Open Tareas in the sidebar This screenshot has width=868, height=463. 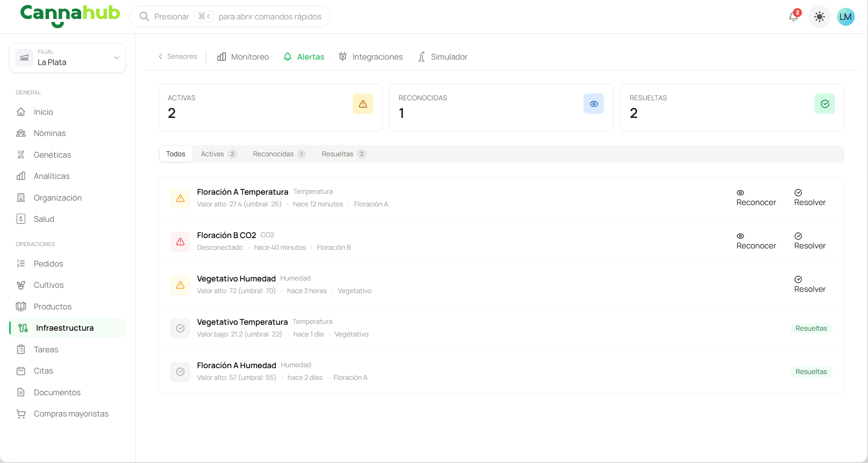(67, 350)
